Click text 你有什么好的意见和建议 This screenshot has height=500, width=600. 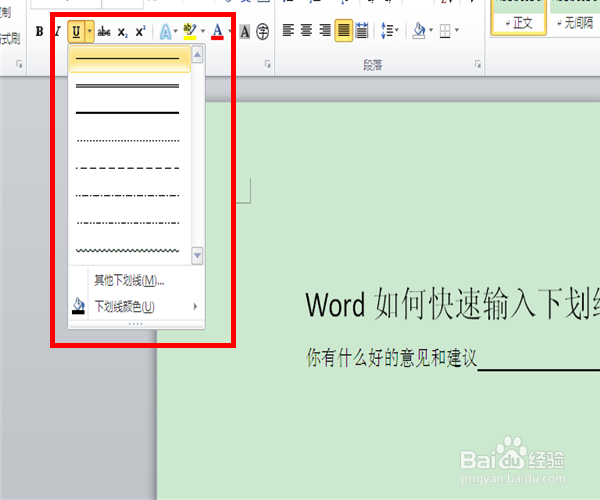point(391,358)
